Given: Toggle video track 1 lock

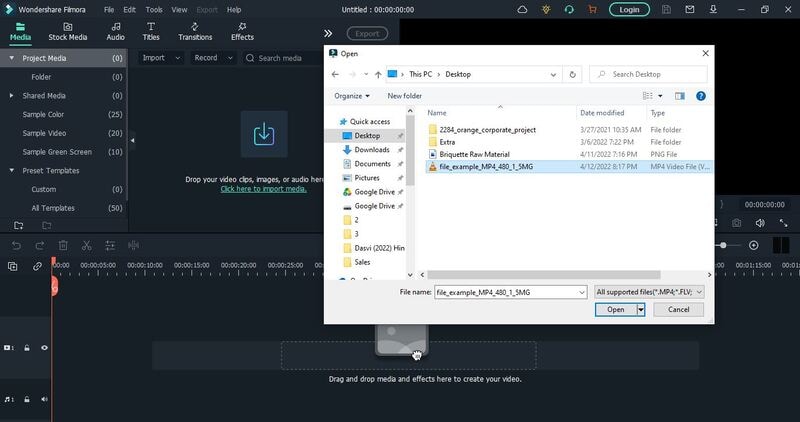Looking at the screenshot, I should tap(27, 348).
